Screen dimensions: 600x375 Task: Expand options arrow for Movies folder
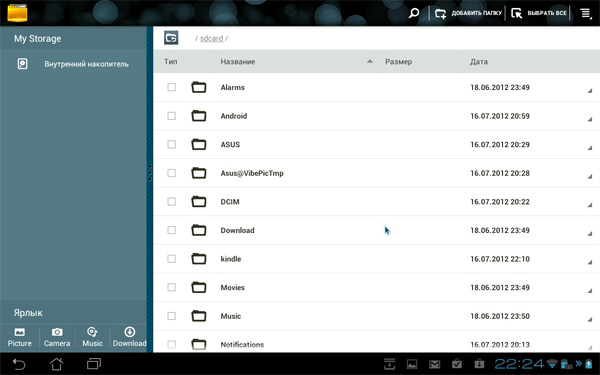590,291
